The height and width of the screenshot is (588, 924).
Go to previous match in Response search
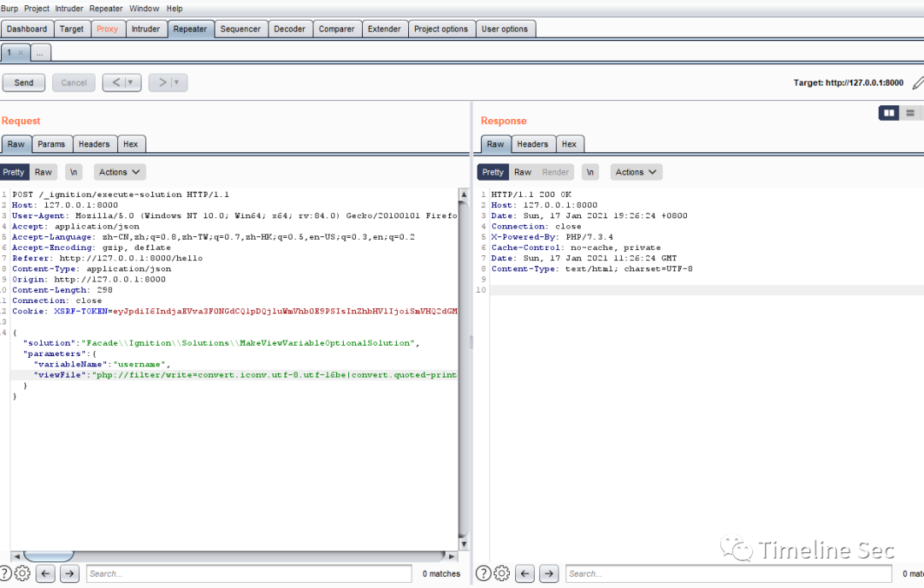(x=525, y=573)
